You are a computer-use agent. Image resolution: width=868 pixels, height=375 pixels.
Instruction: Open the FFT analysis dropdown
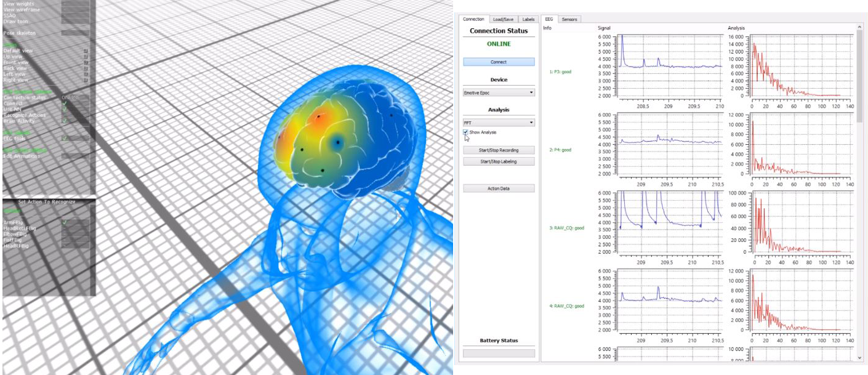pos(499,123)
